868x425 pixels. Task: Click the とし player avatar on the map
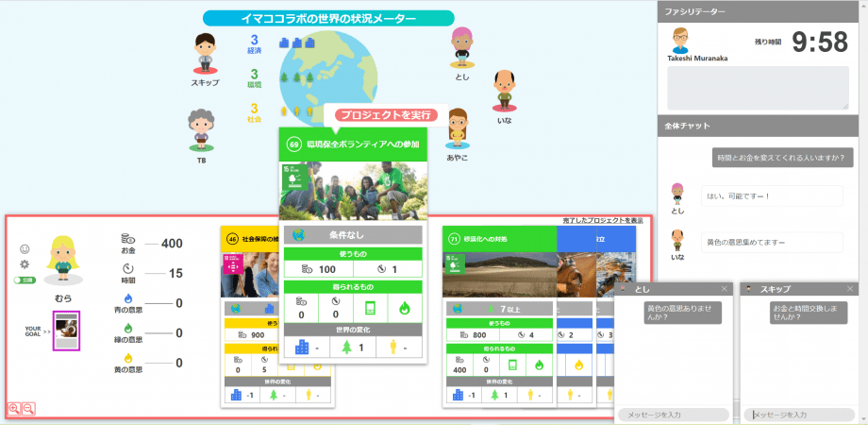pos(461,47)
